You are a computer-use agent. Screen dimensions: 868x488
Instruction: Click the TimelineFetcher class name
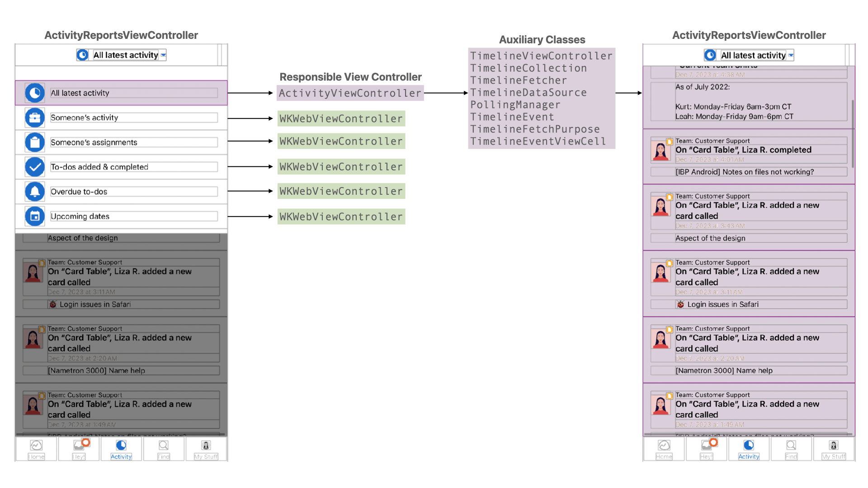point(518,80)
